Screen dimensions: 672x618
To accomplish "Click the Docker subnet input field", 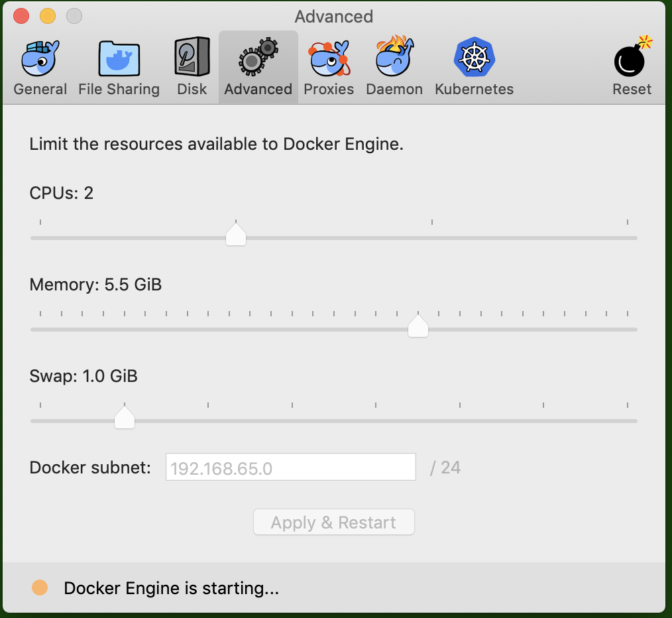I will click(290, 467).
